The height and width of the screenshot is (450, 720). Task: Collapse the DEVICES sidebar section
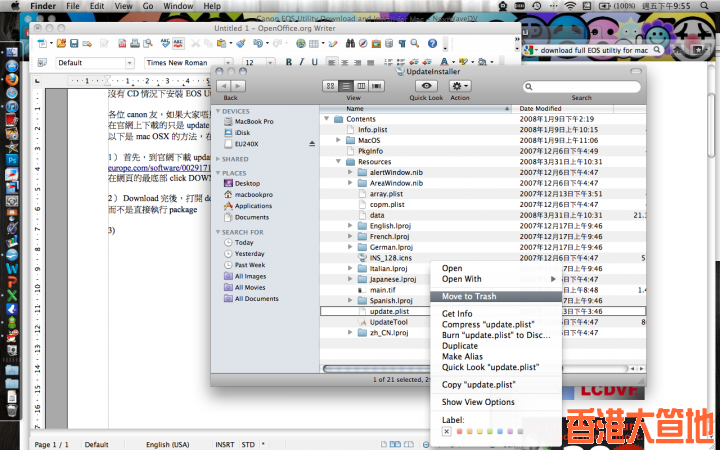218,111
